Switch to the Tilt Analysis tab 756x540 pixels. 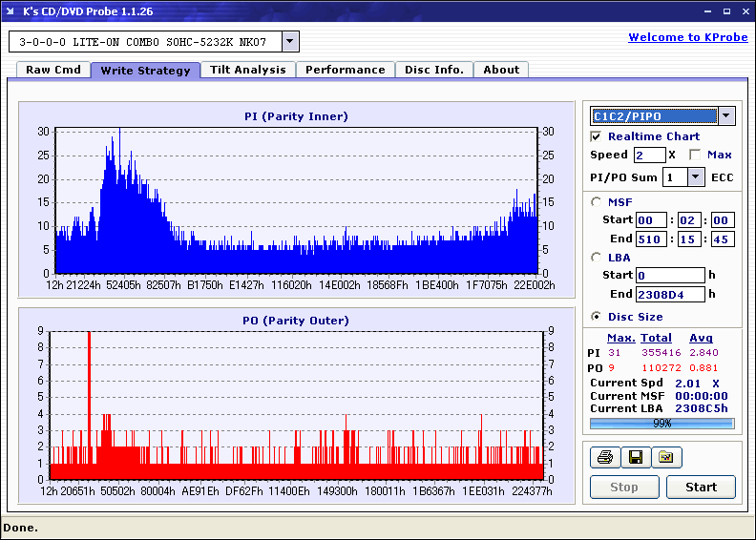[x=247, y=70]
